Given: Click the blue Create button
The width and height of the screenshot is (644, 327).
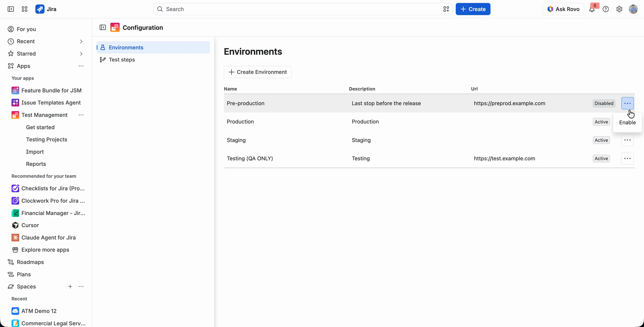Looking at the screenshot, I should [x=473, y=9].
